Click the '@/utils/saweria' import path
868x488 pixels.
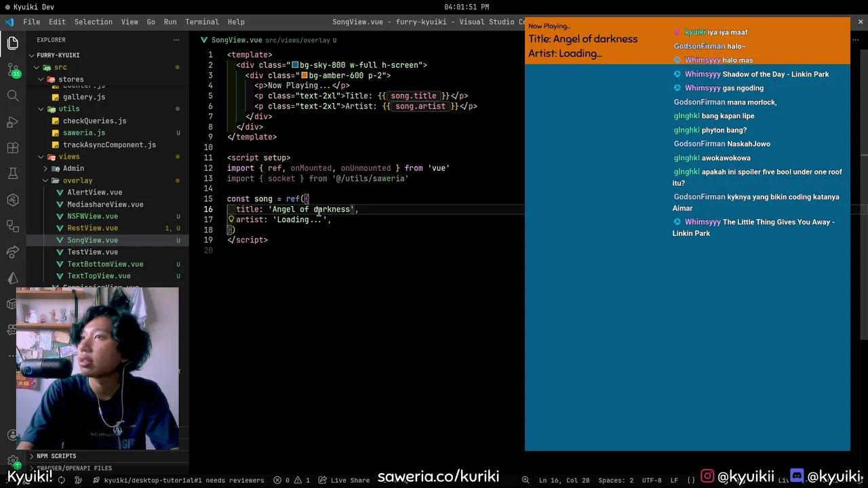coord(370,178)
